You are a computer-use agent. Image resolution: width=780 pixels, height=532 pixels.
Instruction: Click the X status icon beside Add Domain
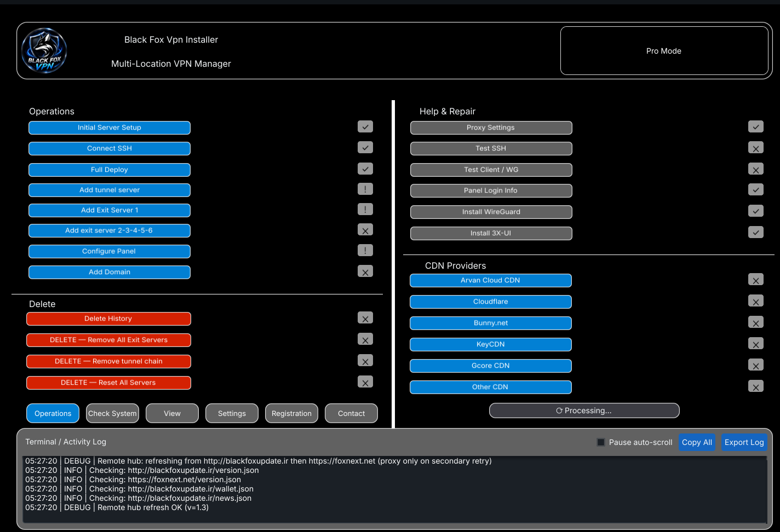pos(365,271)
